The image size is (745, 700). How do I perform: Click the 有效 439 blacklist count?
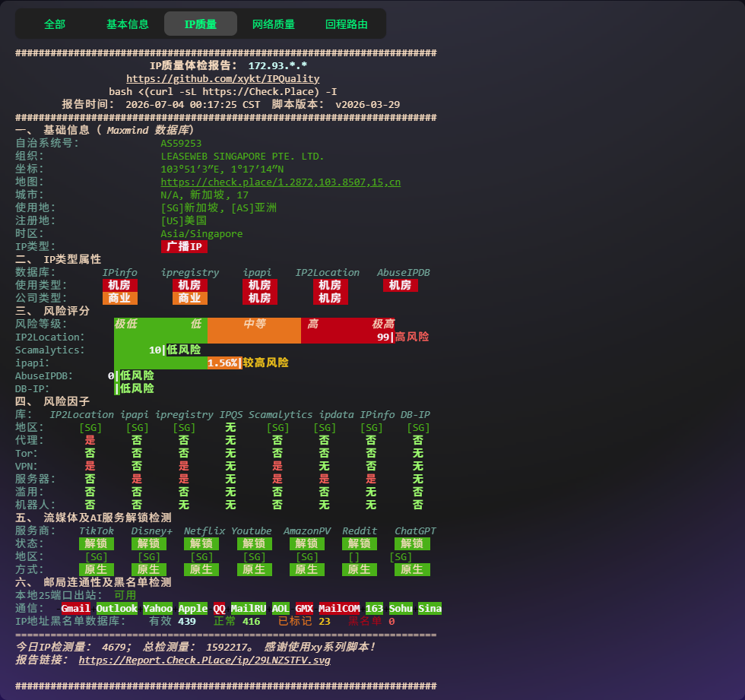(173, 621)
